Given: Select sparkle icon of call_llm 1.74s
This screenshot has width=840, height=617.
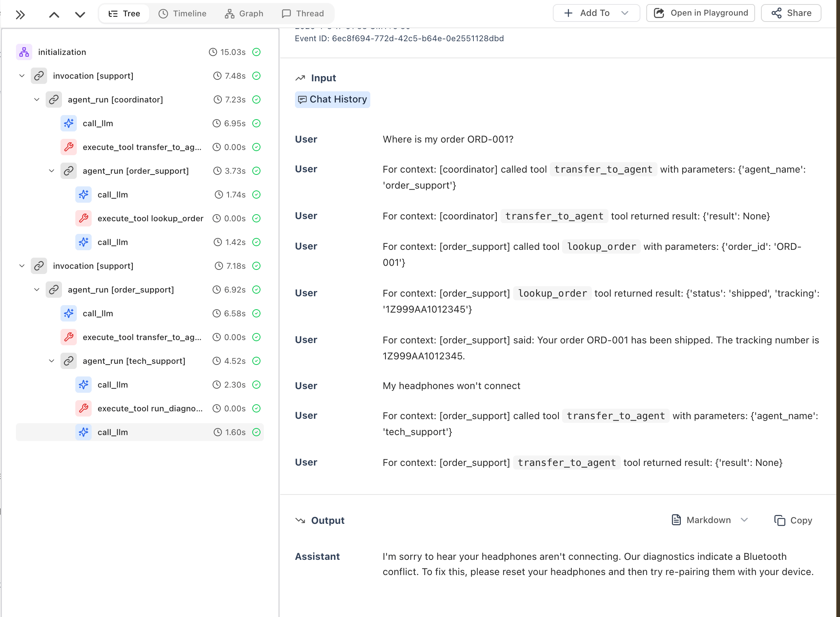Looking at the screenshot, I should (x=83, y=195).
